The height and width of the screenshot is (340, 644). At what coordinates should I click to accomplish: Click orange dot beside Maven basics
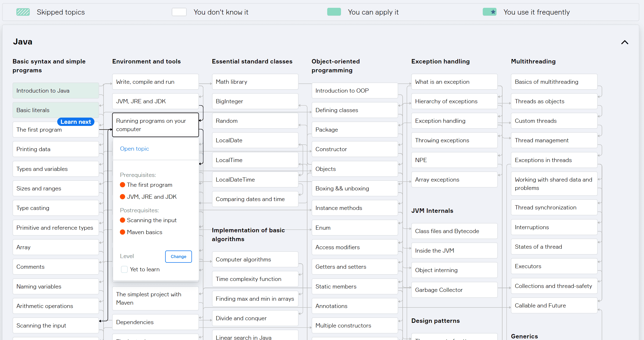pos(123,232)
